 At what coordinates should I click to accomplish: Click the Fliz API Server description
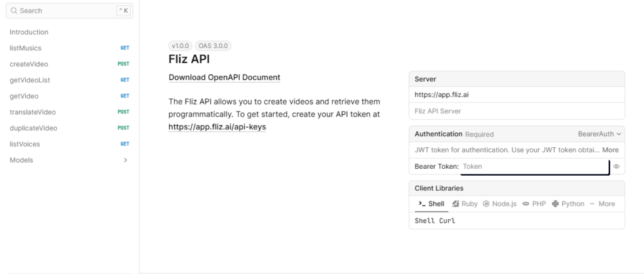[438, 111]
